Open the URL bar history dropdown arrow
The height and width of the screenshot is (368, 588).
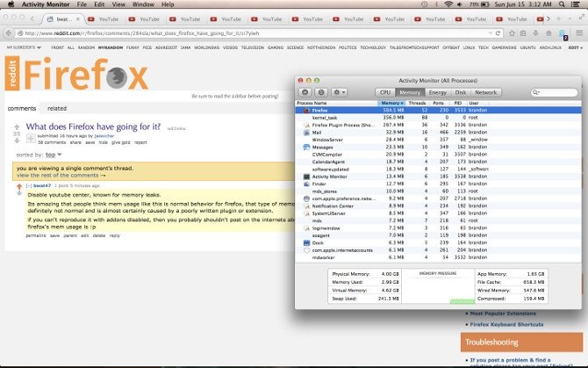point(490,33)
